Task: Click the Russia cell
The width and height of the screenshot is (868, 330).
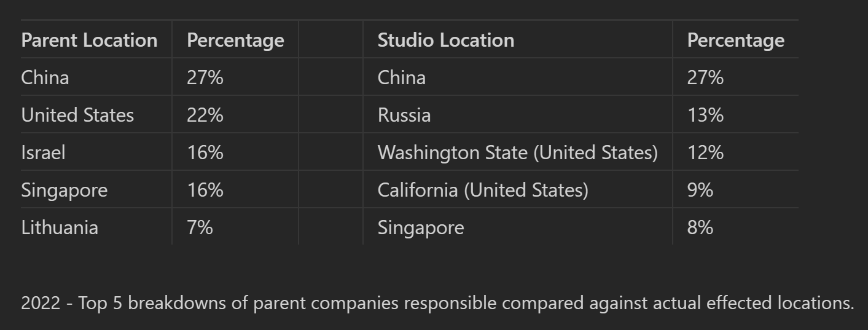Action: (404, 115)
